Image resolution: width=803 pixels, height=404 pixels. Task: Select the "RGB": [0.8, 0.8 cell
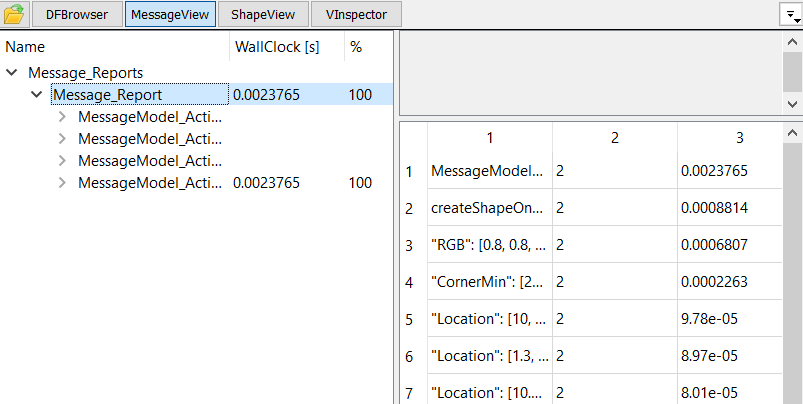pyautogui.click(x=488, y=245)
